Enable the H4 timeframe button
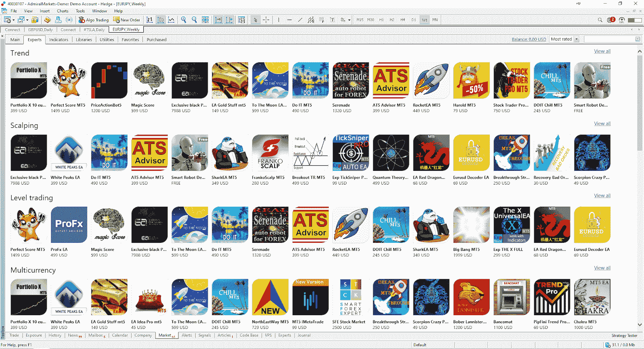 coord(402,20)
